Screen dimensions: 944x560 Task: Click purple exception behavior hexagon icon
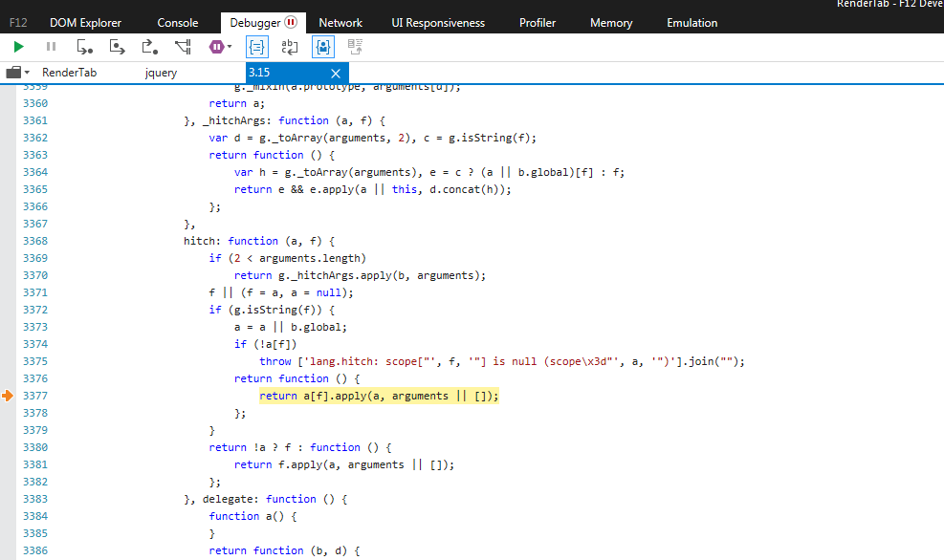click(x=216, y=47)
